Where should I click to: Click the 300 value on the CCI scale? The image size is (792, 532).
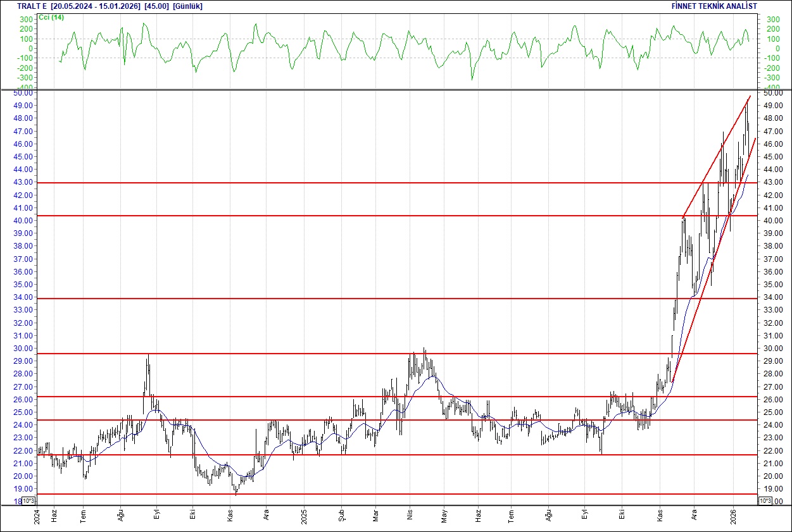(25, 20)
